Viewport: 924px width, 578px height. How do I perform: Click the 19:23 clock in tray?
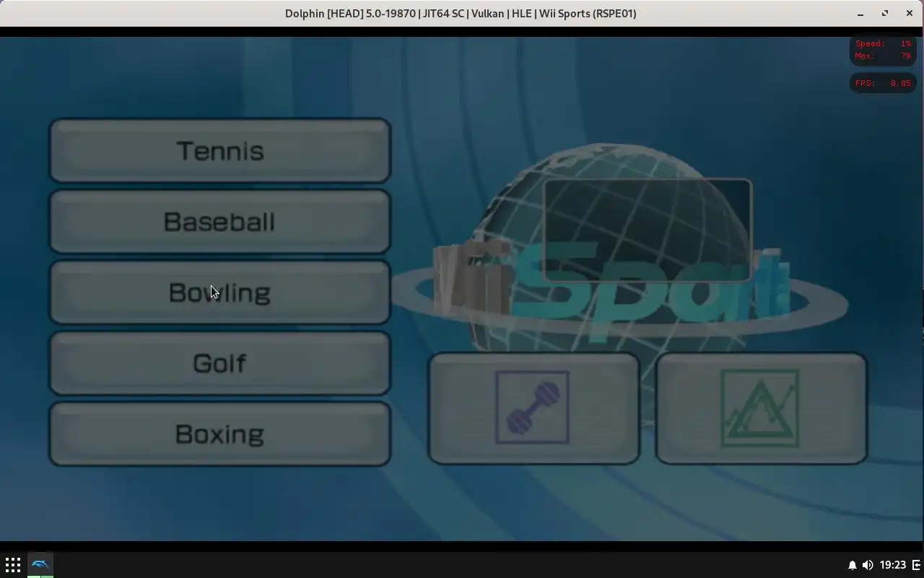(893, 565)
